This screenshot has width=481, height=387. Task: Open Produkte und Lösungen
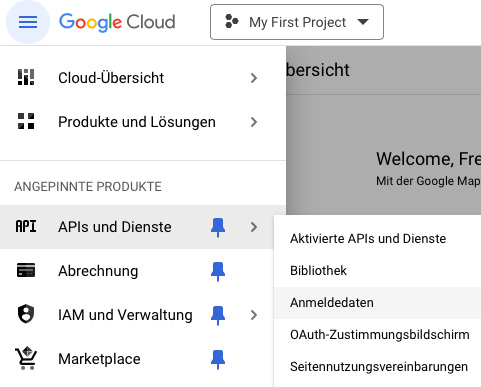coord(143,122)
